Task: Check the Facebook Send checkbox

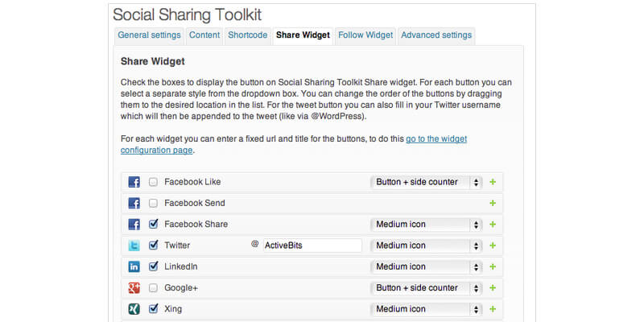Action: click(153, 203)
